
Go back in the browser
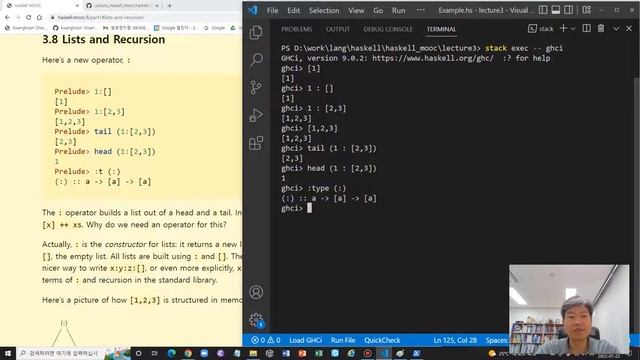(x=7, y=18)
